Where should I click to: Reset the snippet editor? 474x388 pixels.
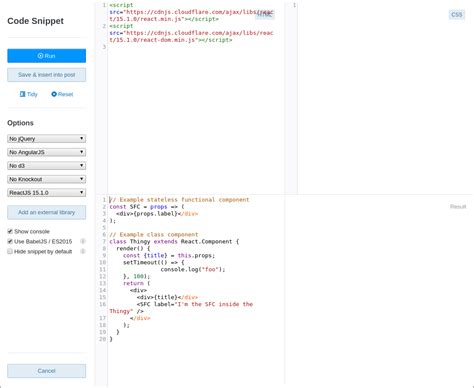62,94
